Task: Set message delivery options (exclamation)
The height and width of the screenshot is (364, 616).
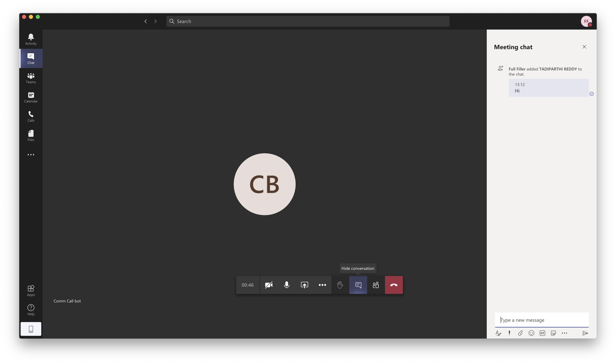Action: click(509, 333)
